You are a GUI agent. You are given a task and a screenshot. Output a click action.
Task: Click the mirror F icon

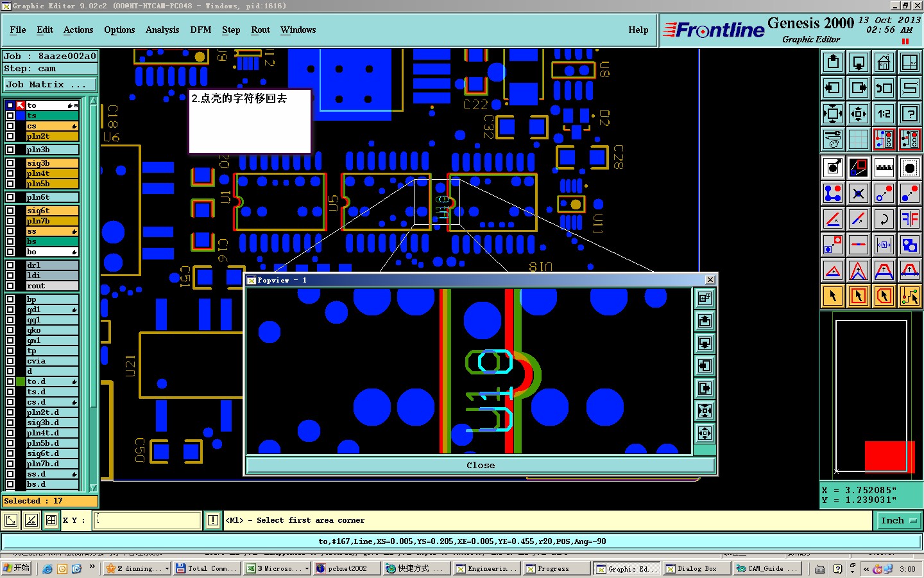click(910, 219)
